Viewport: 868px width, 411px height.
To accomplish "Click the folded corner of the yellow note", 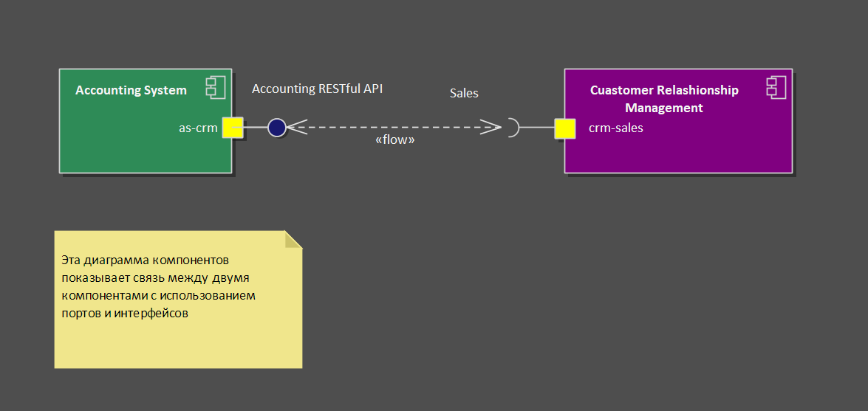I will point(294,239).
